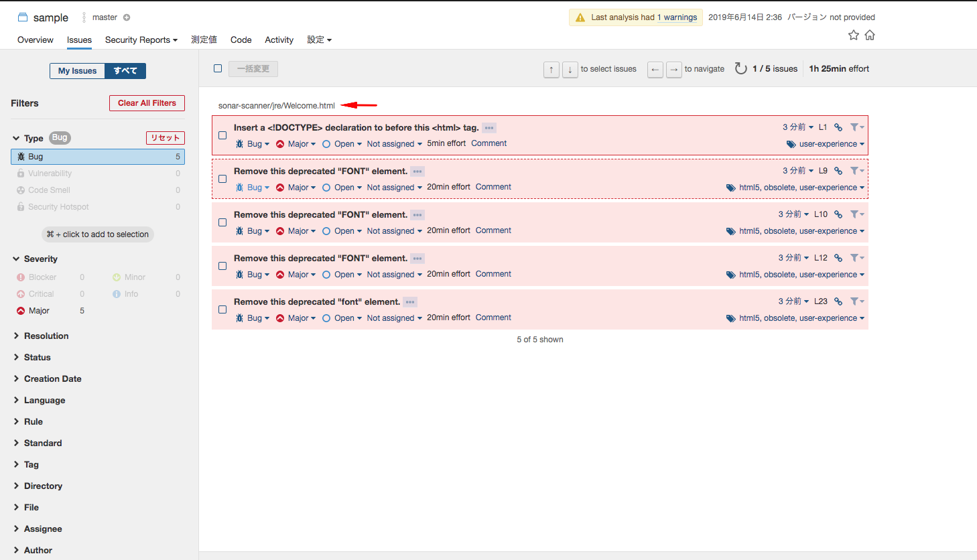Tick the select-all issues checkbox
Image resolution: width=977 pixels, height=560 pixels.
coord(218,68)
